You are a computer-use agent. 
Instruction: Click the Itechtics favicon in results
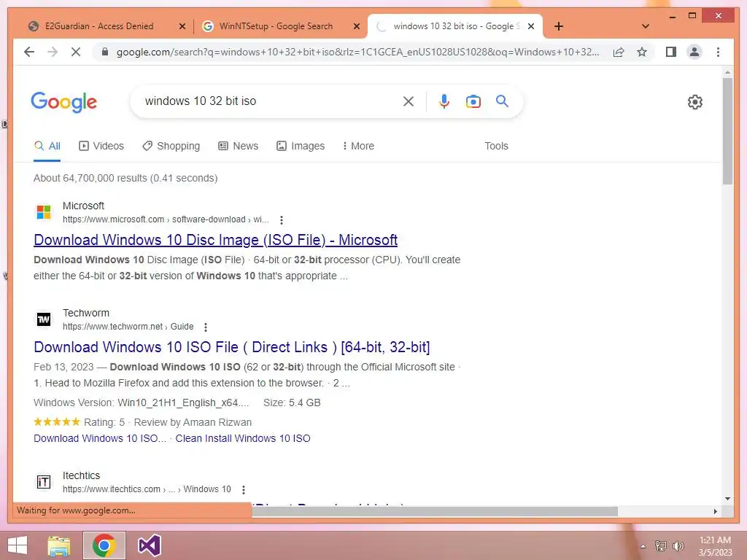click(x=44, y=482)
